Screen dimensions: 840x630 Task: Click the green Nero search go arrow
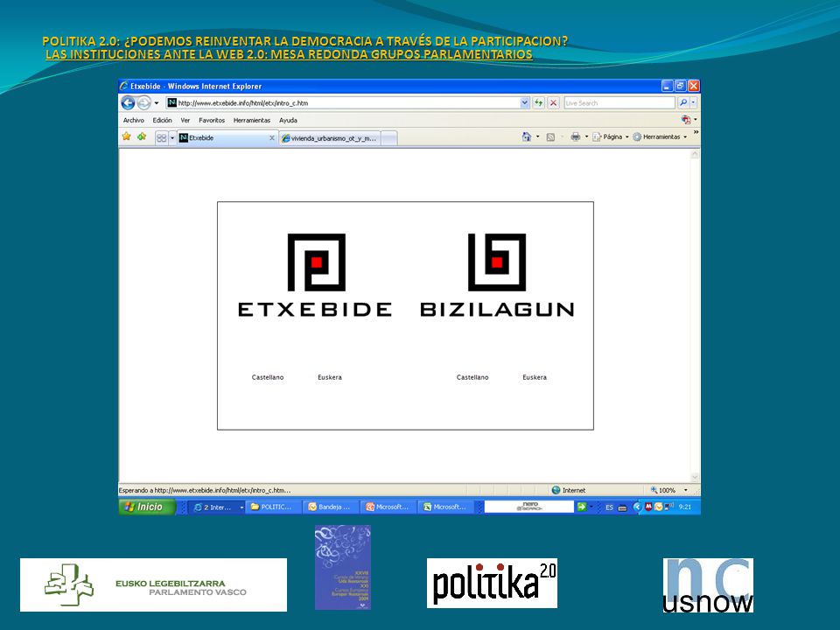point(581,507)
